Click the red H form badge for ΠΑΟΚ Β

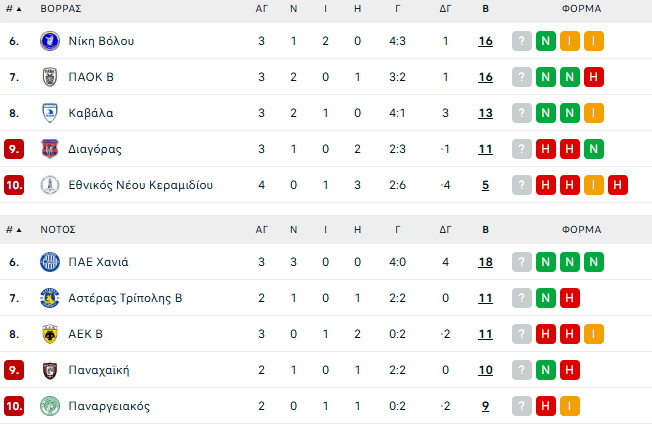[593, 77]
